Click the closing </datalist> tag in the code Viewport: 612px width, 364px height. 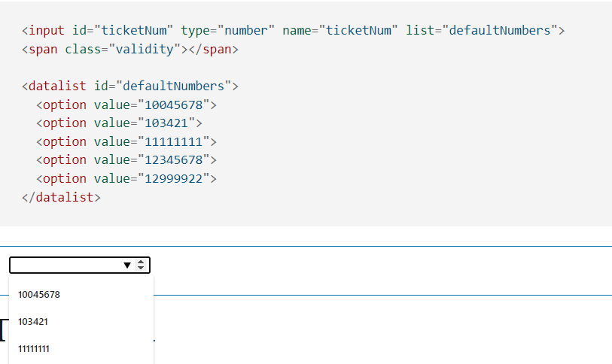pos(61,197)
